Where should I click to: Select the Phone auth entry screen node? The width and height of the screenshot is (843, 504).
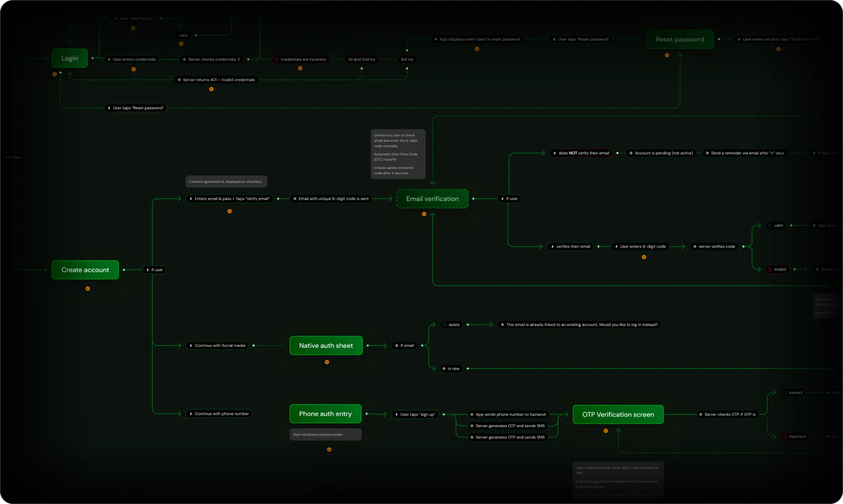coord(325,414)
